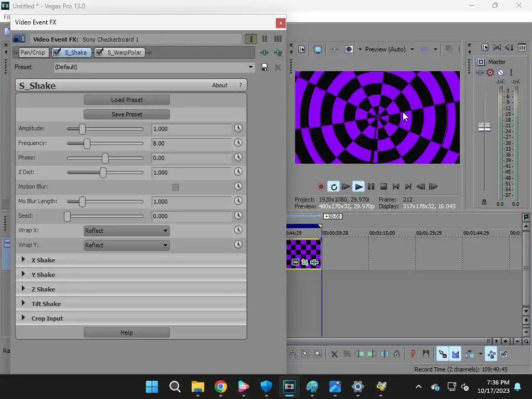The image size is (532, 399).
Task: Delete preset using the X icon
Action: point(278,67)
